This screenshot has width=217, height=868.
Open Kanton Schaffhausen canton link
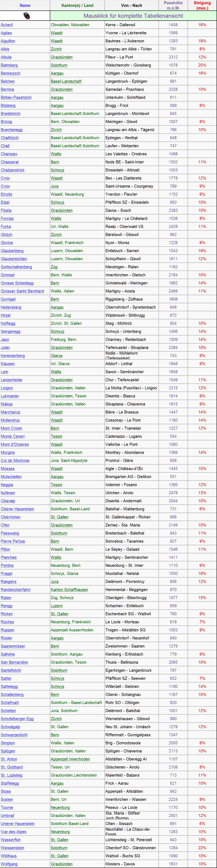[x=69, y=590]
